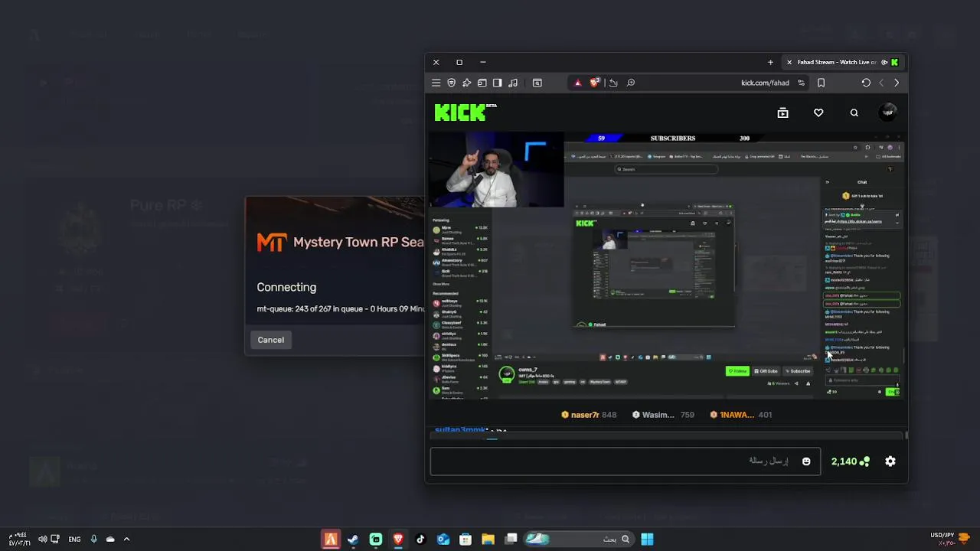Click the taskbar search box
Screen dimensions: 980x551
[x=578, y=539]
